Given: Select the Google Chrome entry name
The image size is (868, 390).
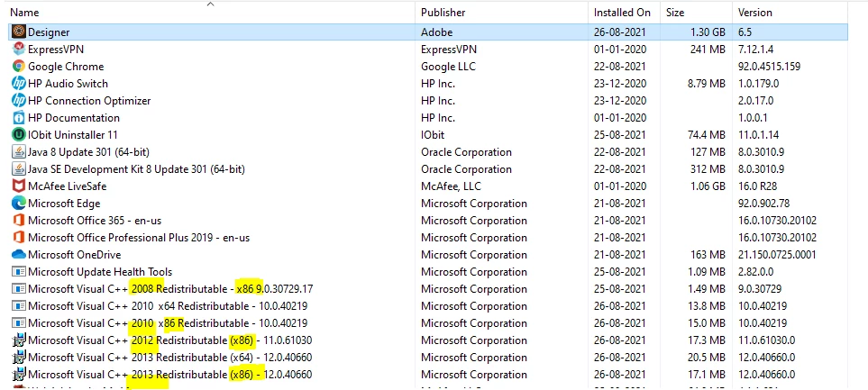Looking at the screenshot, I should (x=66, y=67).
